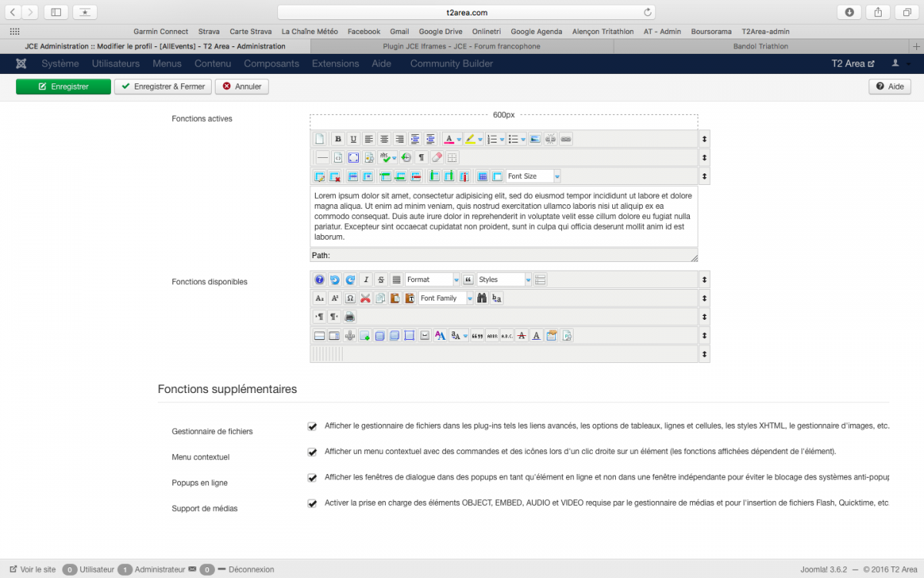
Task: Select the superscript icon
Action: (335, 298)
